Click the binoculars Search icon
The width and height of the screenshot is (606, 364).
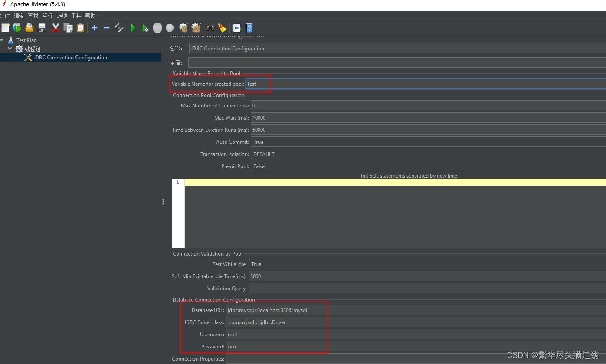point(210,28)
